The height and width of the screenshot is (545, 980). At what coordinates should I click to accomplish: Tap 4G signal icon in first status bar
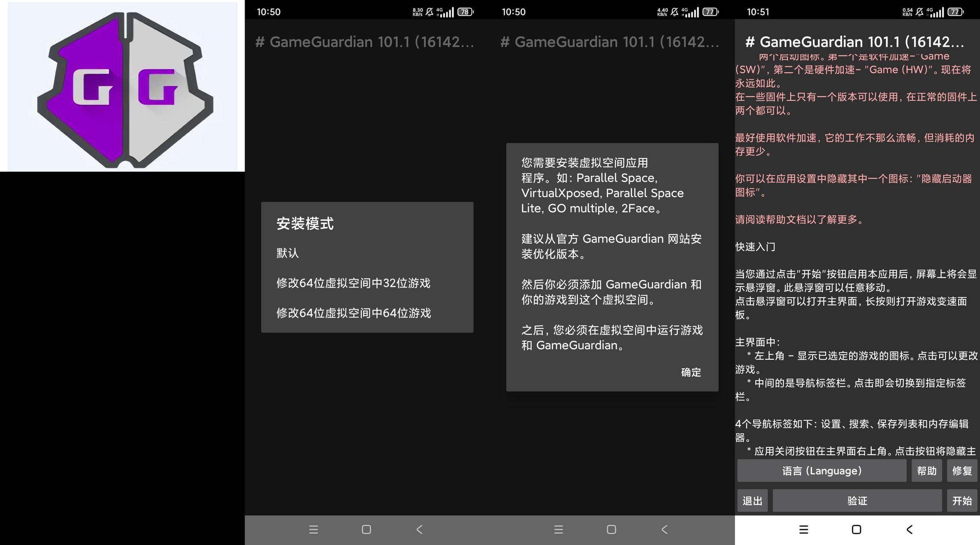pos(445,12)
